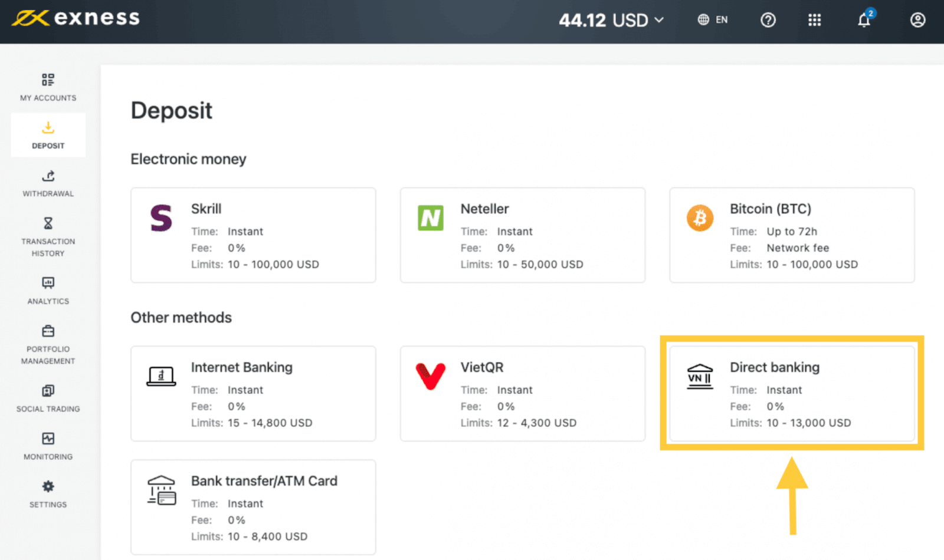This screenshot has height=560, width=944.
Task: Open the apps grid icon
Action: pos(814,20)
